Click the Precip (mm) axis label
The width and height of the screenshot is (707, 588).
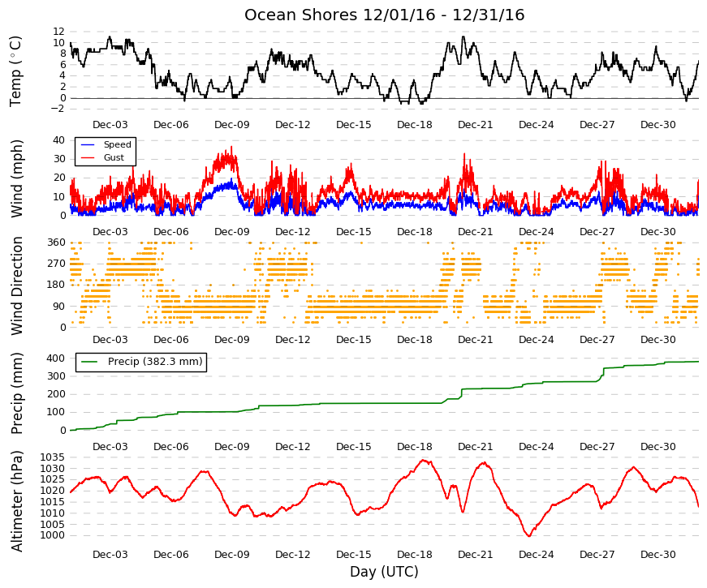tap(16, 393)
